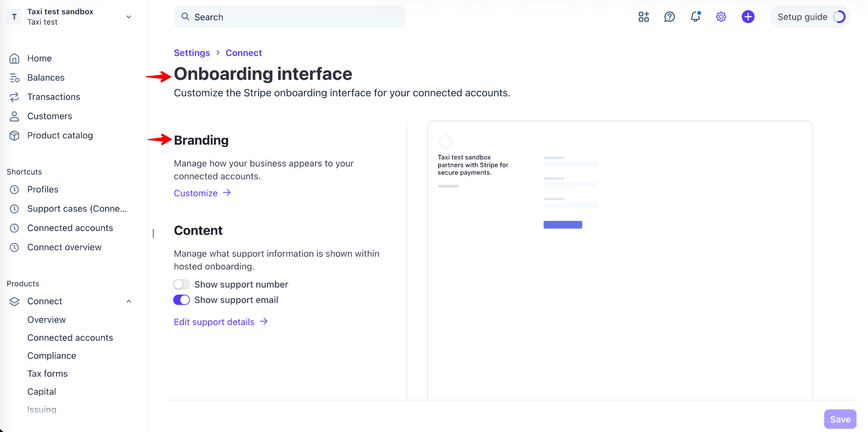Image resolution: width=868 pixels, height=432 pixels.
Task: Open Capital under Connect
Action: (42, 392)
